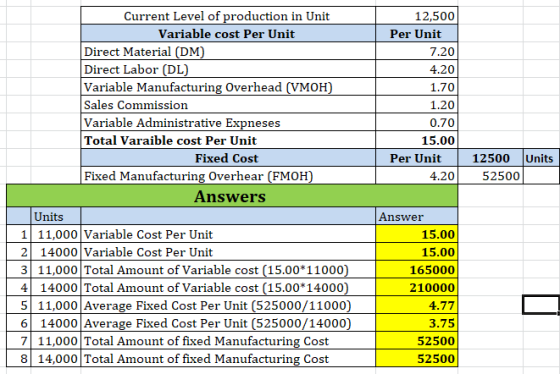Image resolution: width=560 pixels, height=374 pixels.
Task: Select row 2 'Variable Cost Per Unit' label
Action: coord(228,252)
